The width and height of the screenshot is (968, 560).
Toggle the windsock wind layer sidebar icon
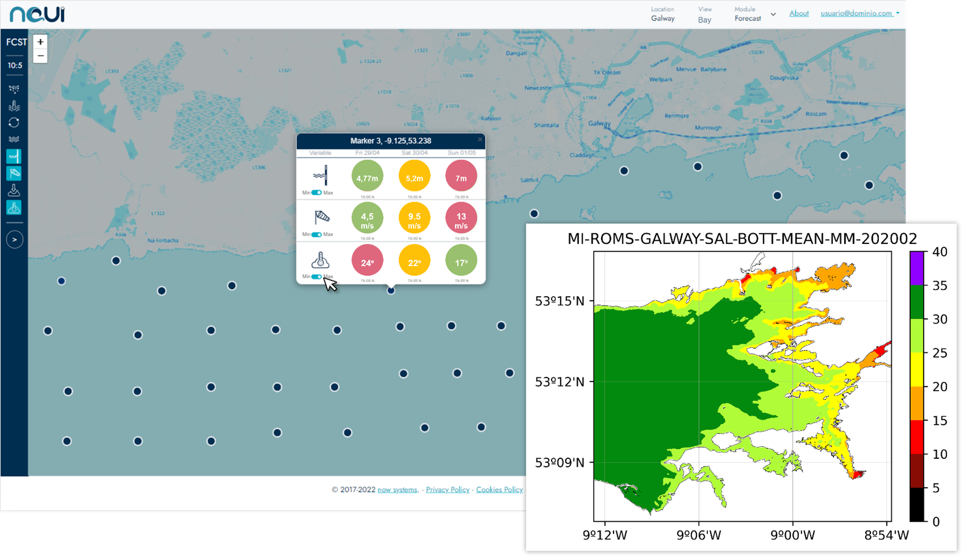(x=14, y=173)
